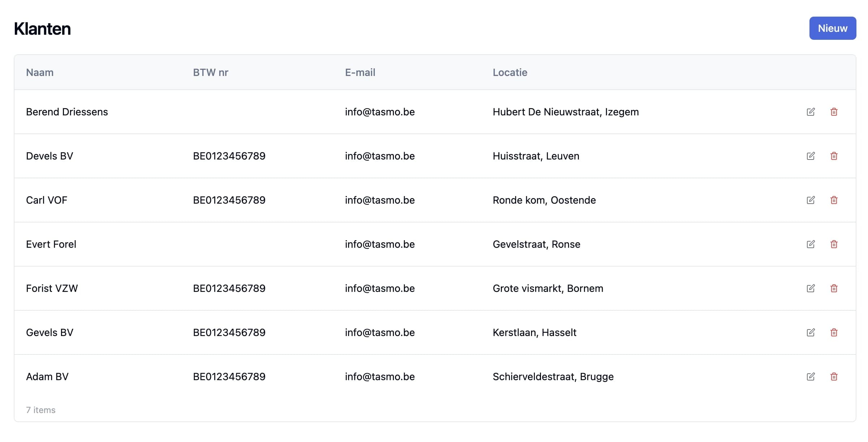This screenshot has width=868, height=442.
Task: Select the Locatie column header
Action: tap(510, 72)
